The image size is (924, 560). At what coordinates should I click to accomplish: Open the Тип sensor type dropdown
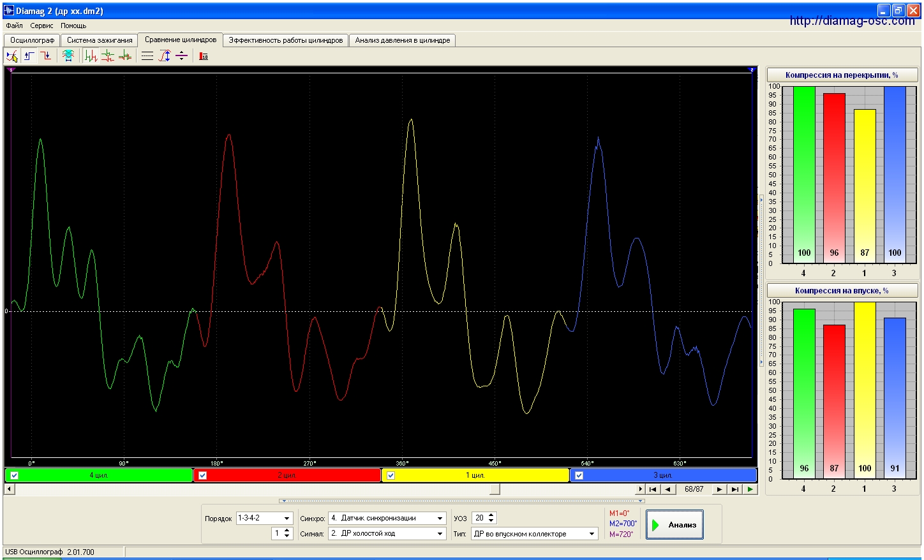click(x=592, y=533)
